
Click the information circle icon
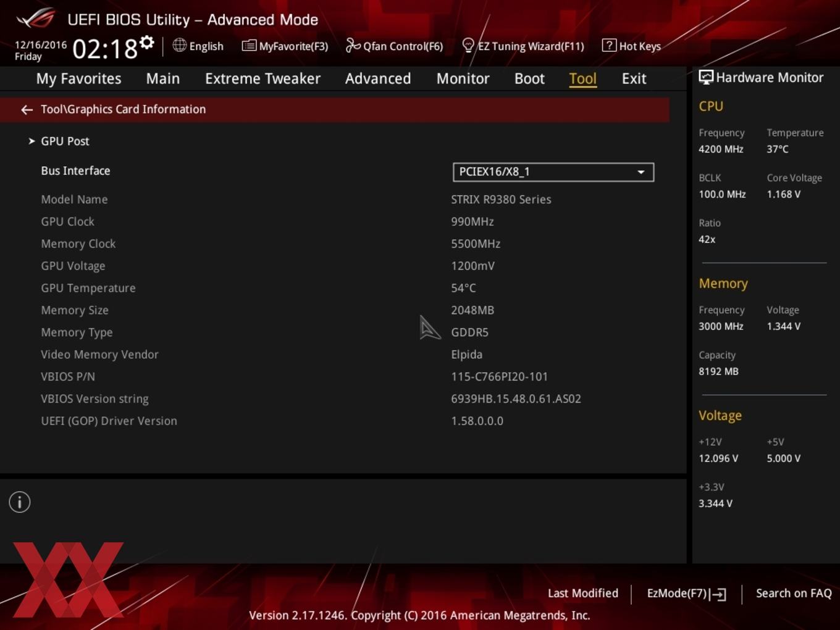tap(20, 502)
